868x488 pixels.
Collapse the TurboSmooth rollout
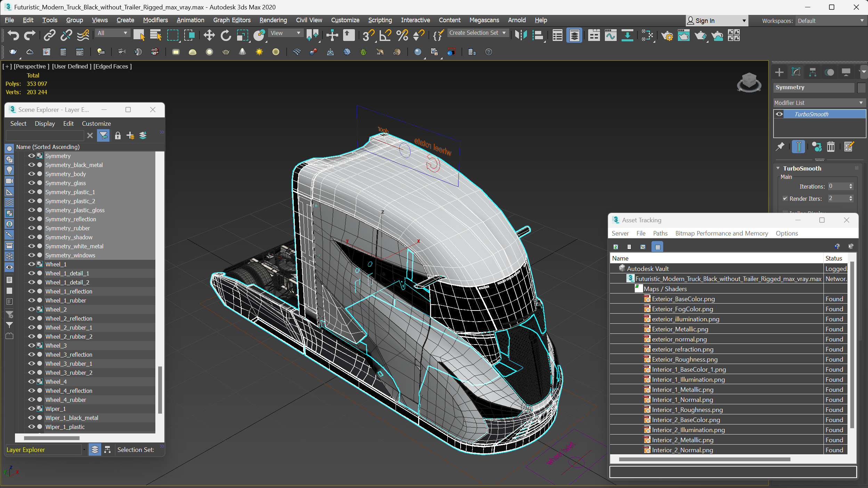tap(778, 168)
